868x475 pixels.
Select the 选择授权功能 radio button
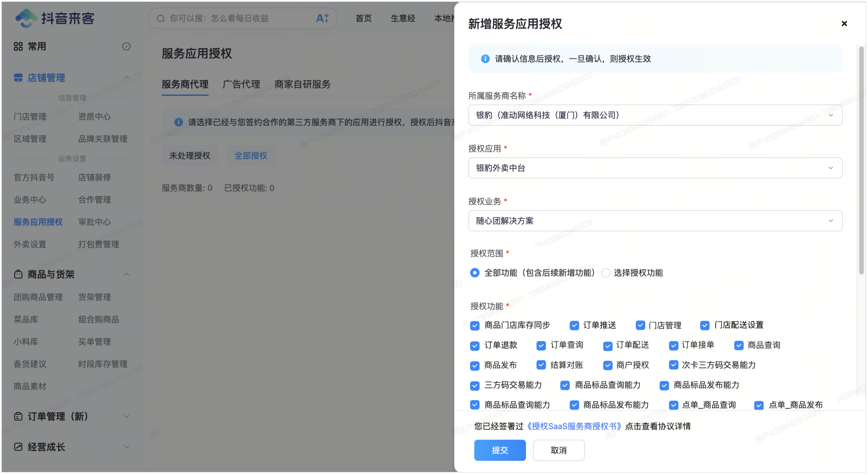tap(606, 273)
